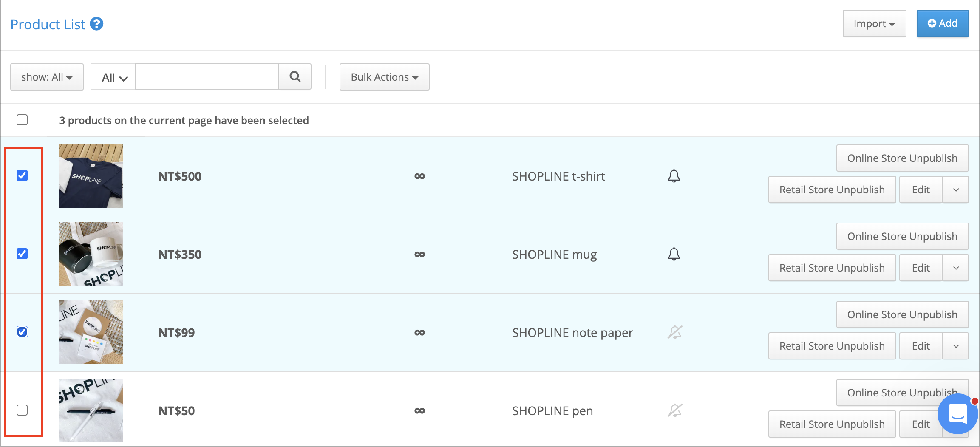Expand the note paper Edit options arrow
The image size is (980, 447).
coord(956,346)
